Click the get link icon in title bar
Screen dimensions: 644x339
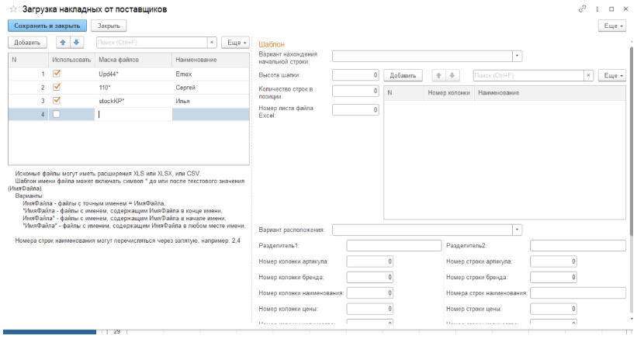[x=583, y=9]
